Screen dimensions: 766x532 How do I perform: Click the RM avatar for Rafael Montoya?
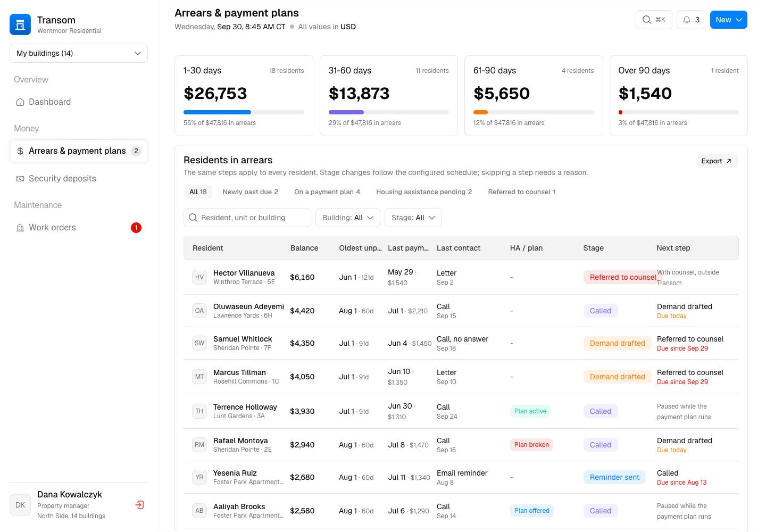click(199, 445)
